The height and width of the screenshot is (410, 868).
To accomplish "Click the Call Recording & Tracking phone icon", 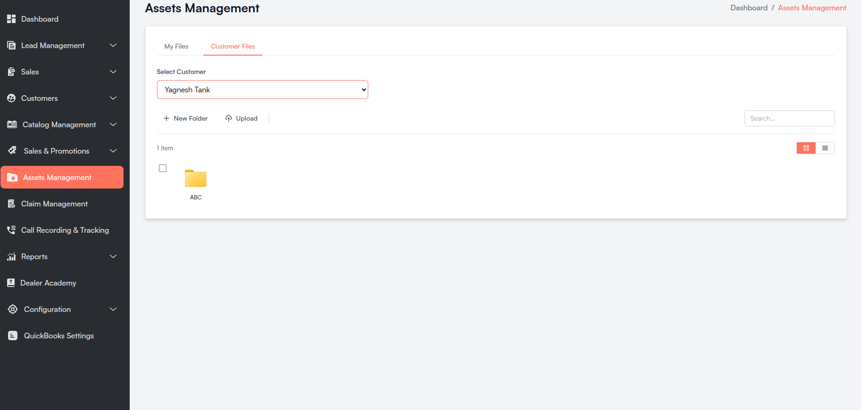I will pyautogui.click(x=11, y=230).
